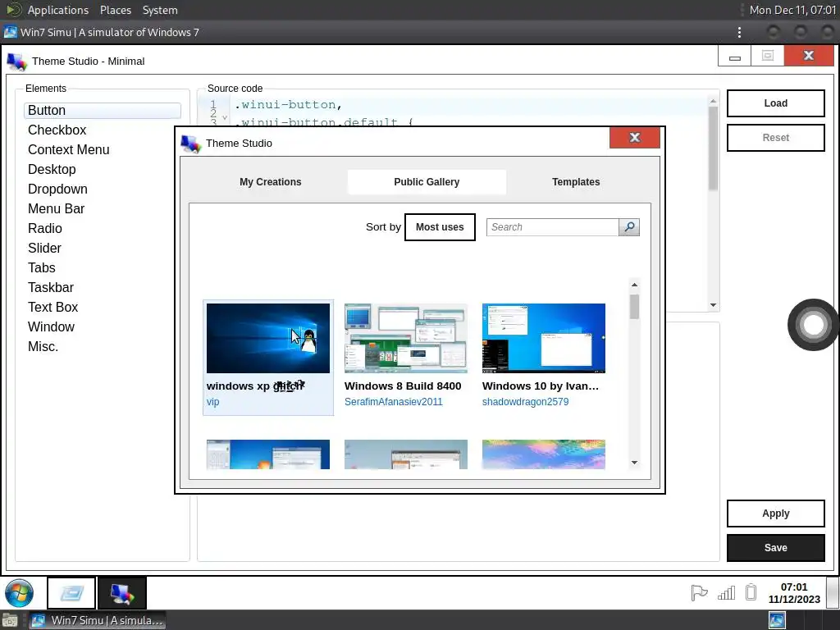
Task: Click the Win7 Simu entry in bottom panel
Action: point(97,620)
